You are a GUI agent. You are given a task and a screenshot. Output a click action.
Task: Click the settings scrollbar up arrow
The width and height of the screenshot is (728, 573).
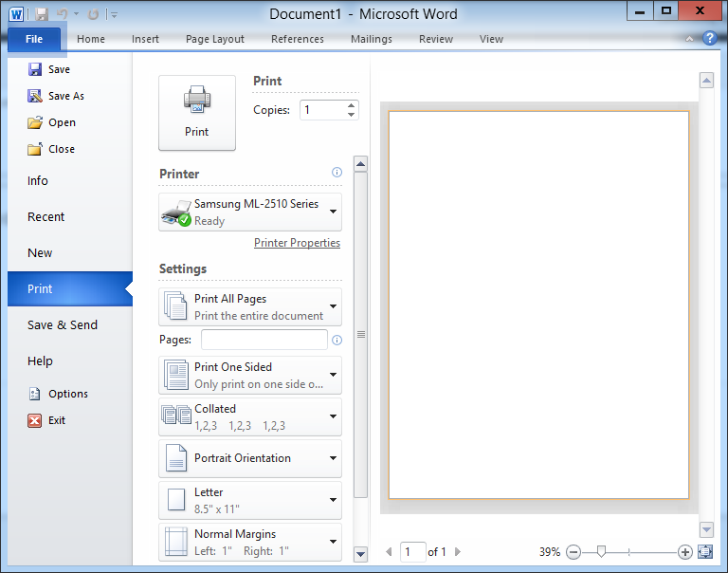tap(361, 163)
